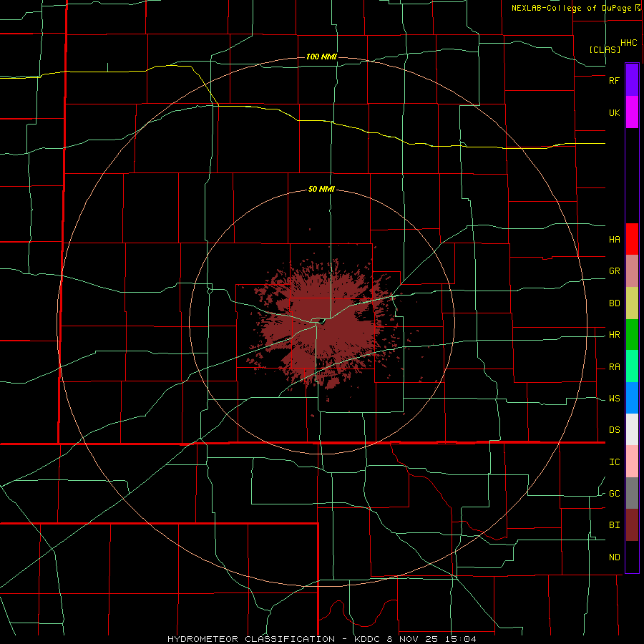Click the dark green HR legend swatch
644x644 pixels.
pos(632,335)
